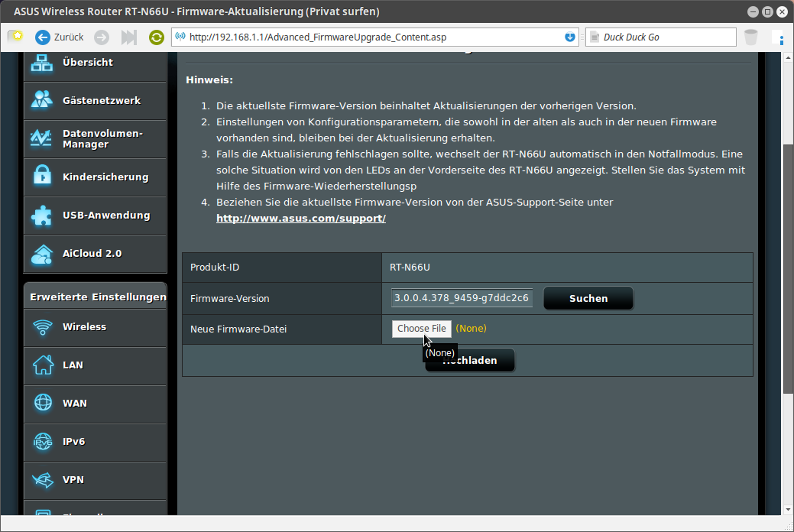The height and width of the screenshot is (532, 794).
Task: Open the Wireless settings entry
Action: pos(96,327)
